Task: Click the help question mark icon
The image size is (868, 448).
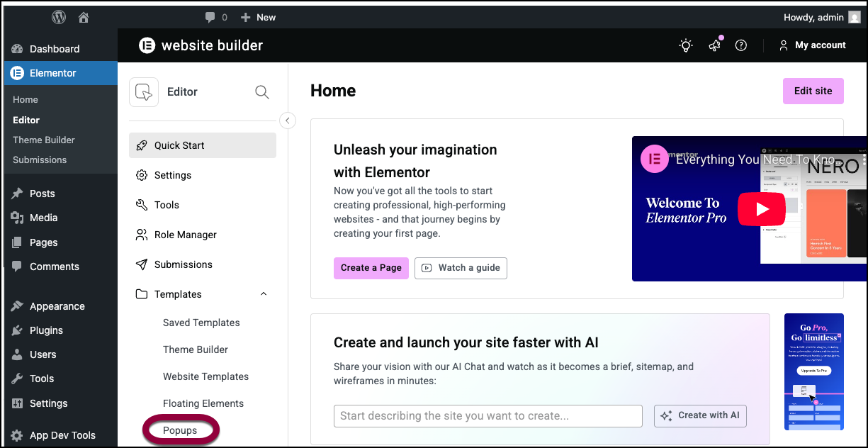Action: point(741,45)
